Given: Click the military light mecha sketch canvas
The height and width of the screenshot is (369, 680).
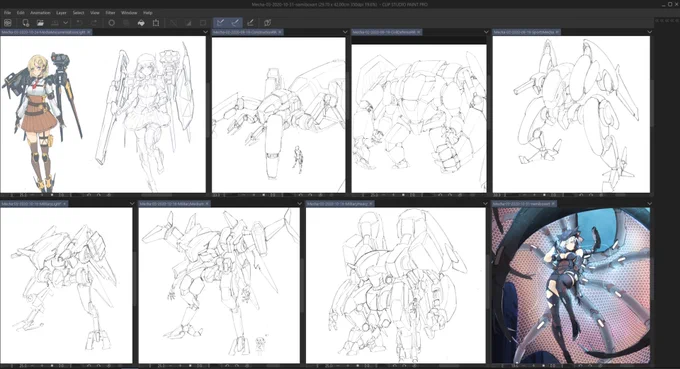Looking at the screenshot, I should (66, 285).
